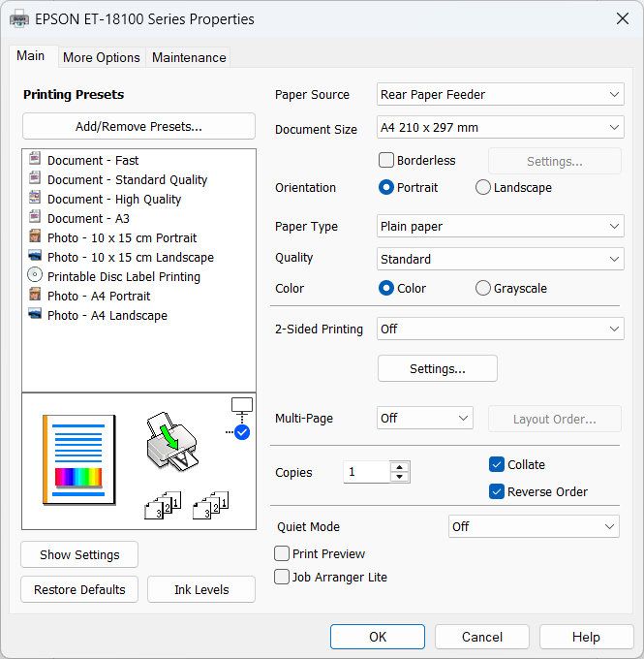Enable Print Preview checkbox

[282, 553]
